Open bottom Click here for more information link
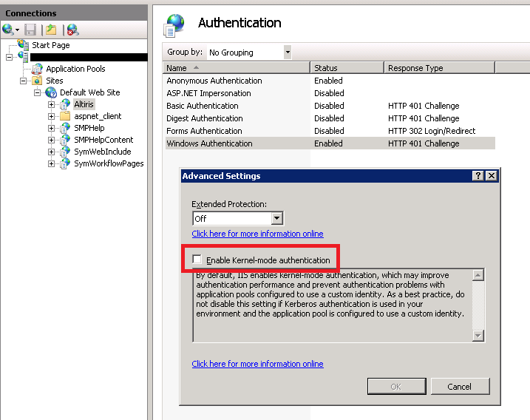The width and height of the screenshot is (530, 420). click(257, 364)
